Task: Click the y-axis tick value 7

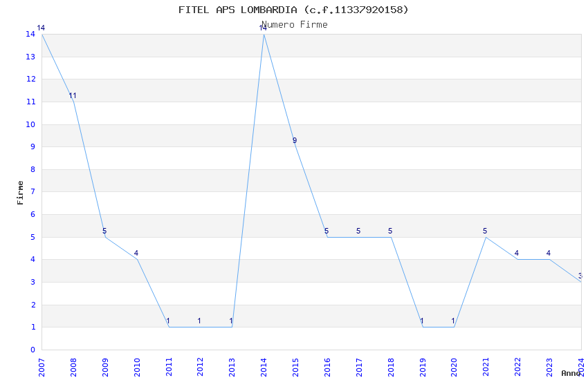Action: [33, 191]
